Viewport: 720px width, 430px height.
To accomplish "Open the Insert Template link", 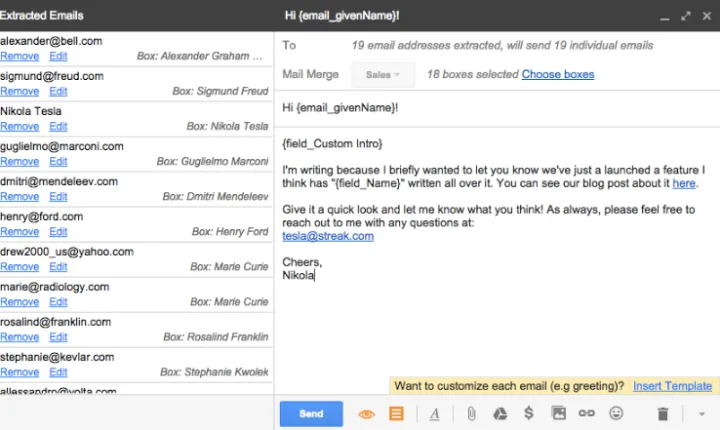I will [672, 386].
